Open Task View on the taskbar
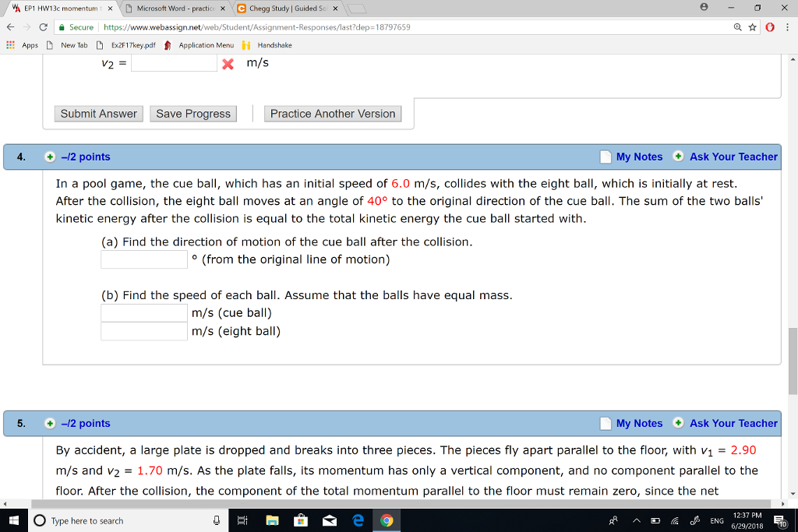Screen dimensions: 798x532 pyautogui.click(x=243, y=521)
